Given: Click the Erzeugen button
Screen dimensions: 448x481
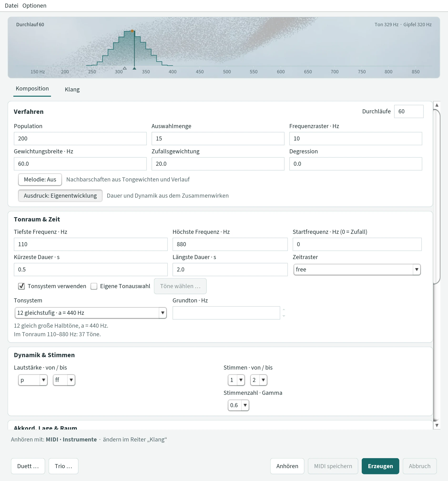Looking at the screenshot, I should pyautogui.click(x=380, y=466).
